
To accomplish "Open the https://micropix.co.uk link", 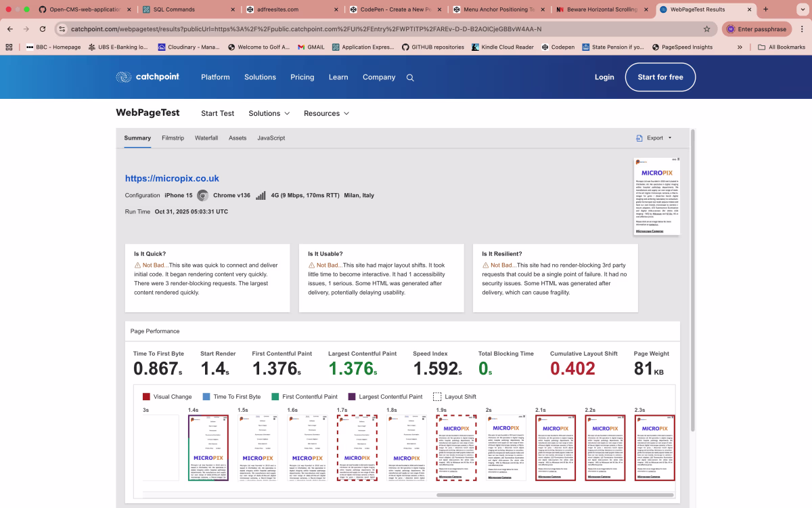I will tap(171, 178).
